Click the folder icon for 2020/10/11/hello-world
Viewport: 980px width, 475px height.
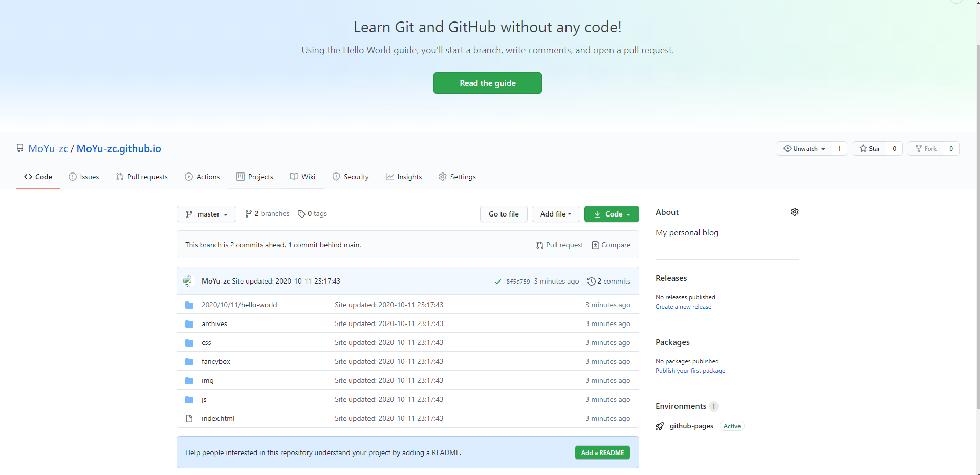tap(189, 305)
